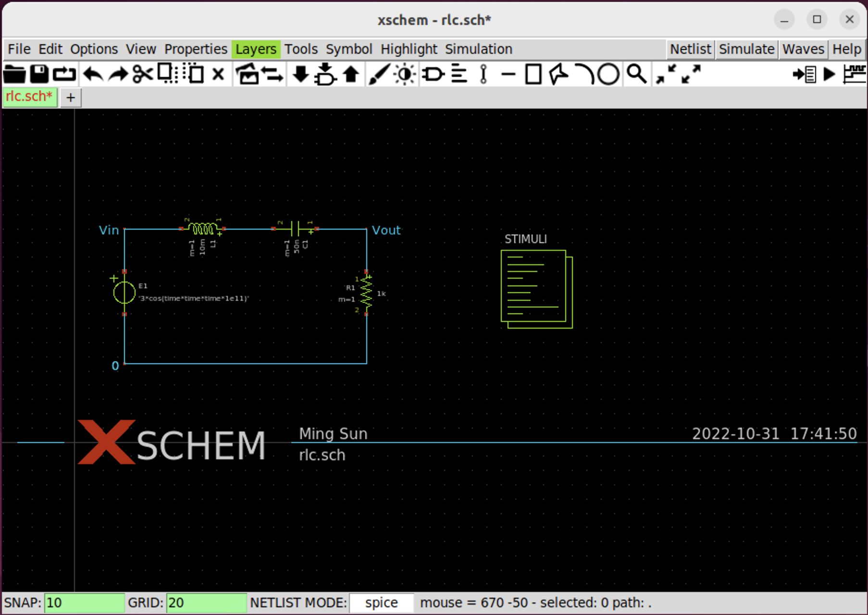Click the copy selection icon

[168, 74]
